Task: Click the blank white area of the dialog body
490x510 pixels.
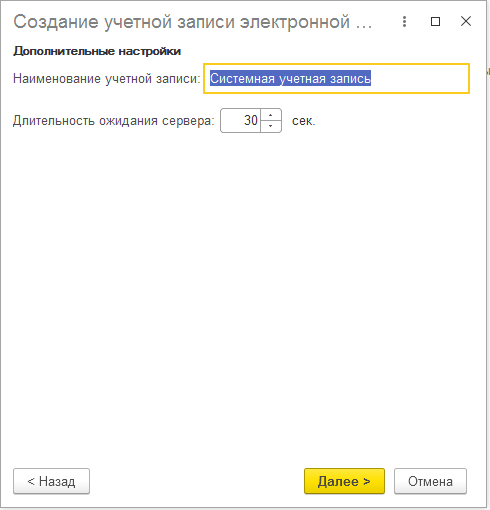Action: pos(243,283)
